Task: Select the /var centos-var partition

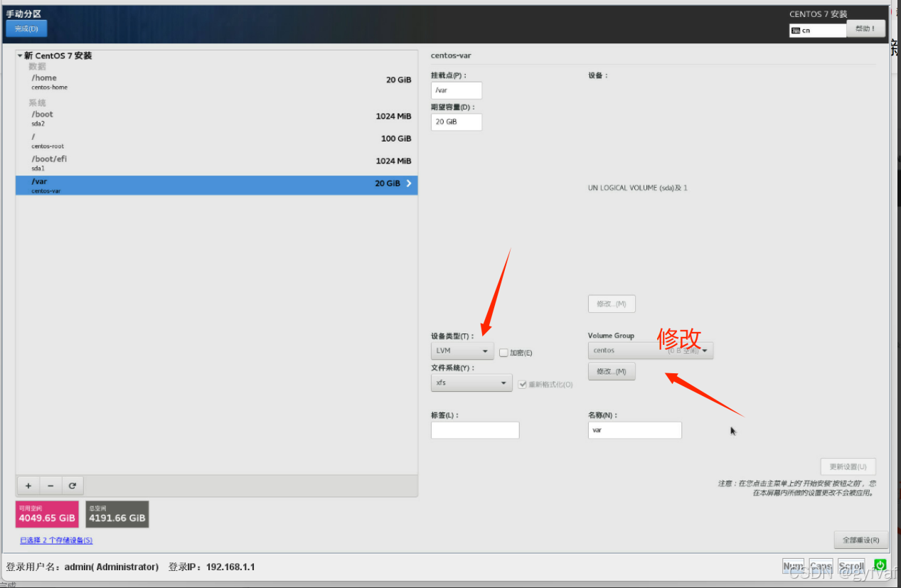Action: [216, 186]
